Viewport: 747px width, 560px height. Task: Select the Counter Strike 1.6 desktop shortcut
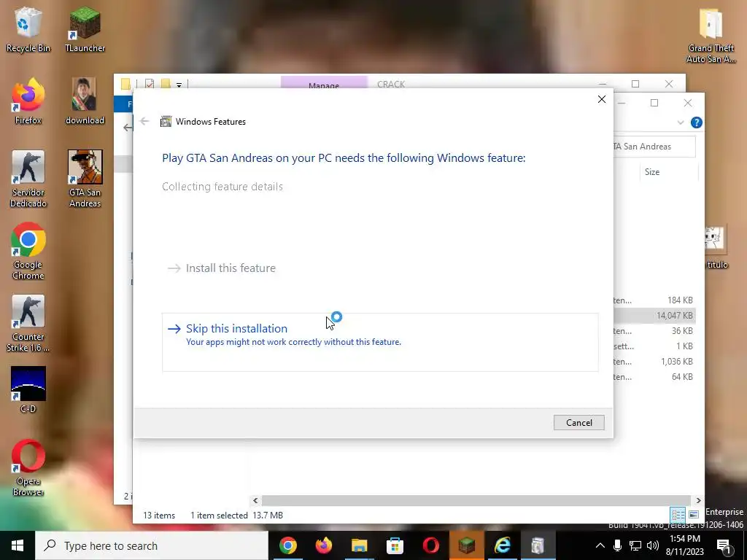pyautogui.click(x=28, y=324)
